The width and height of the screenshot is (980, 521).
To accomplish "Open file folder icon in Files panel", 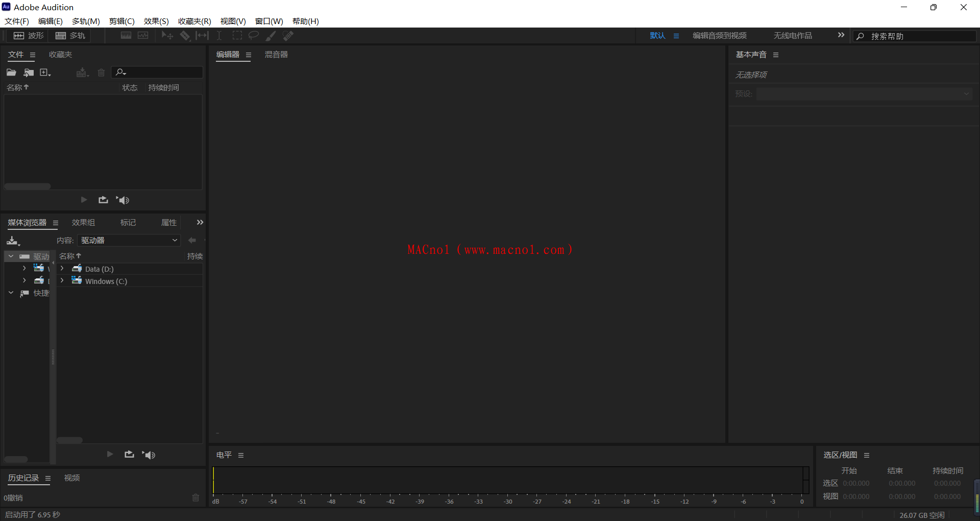I will [x=11, y=73].
